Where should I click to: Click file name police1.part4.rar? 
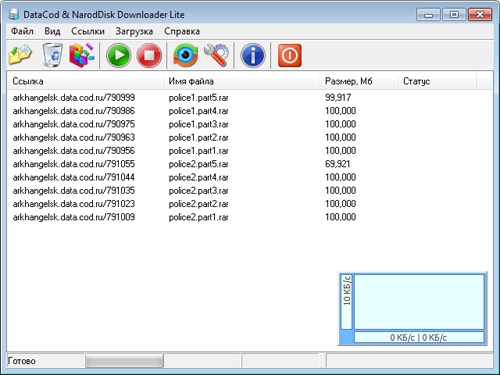click(x=198, y=111)
